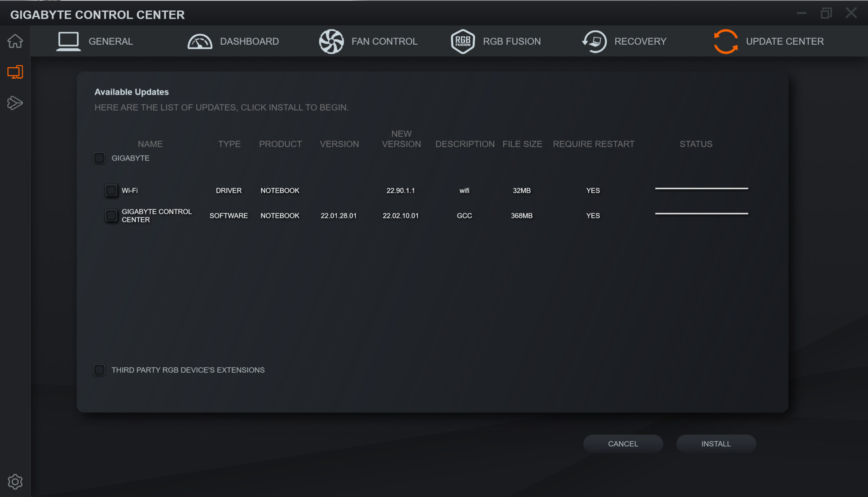This screenshot has height=497, width=868.
Task: Switch to the DASHBOARD tab label
Action: tap(249, 41)
